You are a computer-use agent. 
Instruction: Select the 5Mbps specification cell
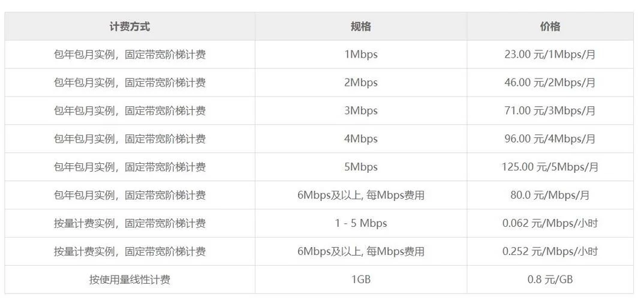click(x=361, y=167)
